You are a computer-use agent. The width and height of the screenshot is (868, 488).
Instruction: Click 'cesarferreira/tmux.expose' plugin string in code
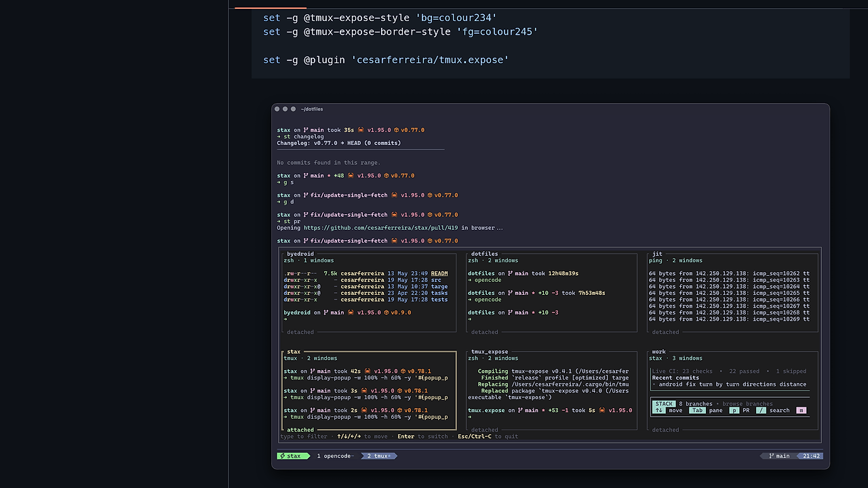tap(430, 60)
